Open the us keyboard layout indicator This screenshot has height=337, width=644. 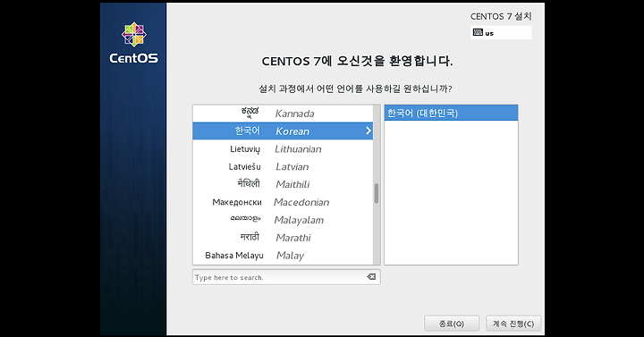coord(501,32)
